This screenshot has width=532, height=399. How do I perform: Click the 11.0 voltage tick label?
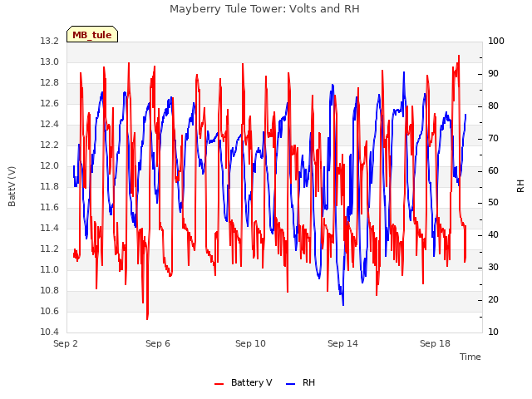50,270
